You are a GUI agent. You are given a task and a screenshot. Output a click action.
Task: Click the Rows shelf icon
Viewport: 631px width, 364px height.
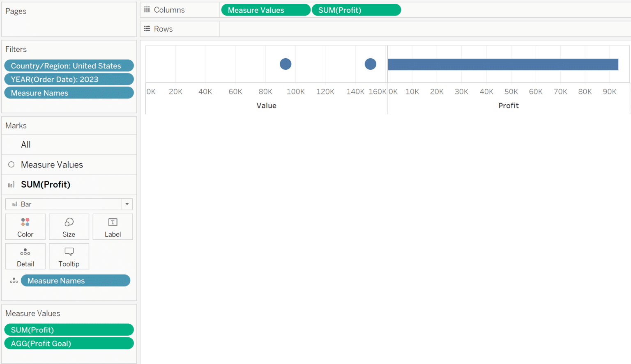point(147,28)
